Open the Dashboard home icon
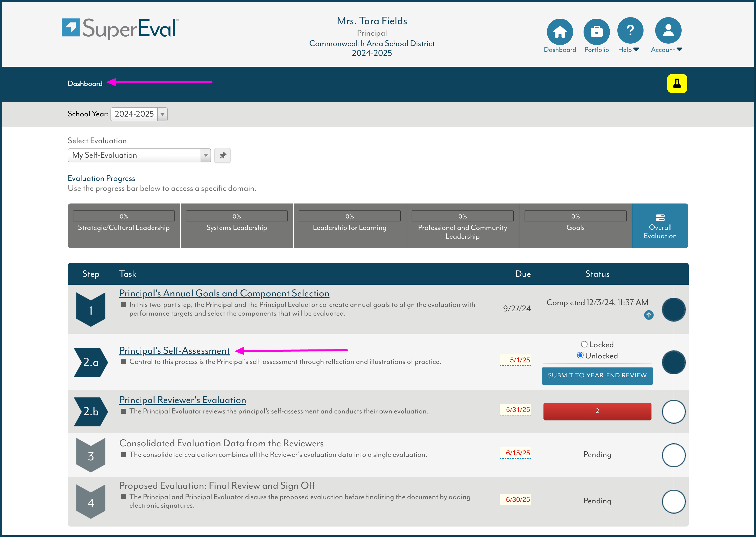Image resolution: width=756 pixels, height=537 pixels. pos(560,31)
